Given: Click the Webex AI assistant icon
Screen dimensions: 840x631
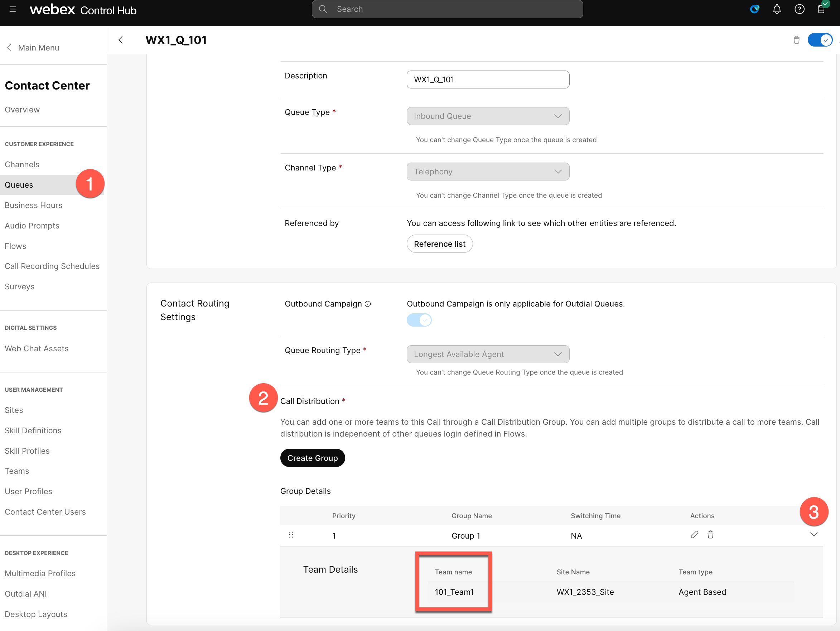Looking at the screenshot, I should (754, 9).
